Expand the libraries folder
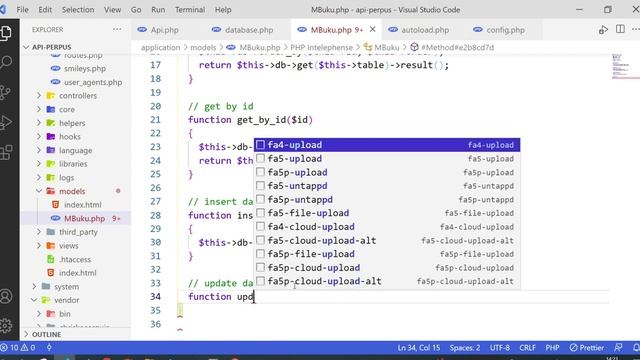This screenshot has width=640, height=360. click(39, 164)
